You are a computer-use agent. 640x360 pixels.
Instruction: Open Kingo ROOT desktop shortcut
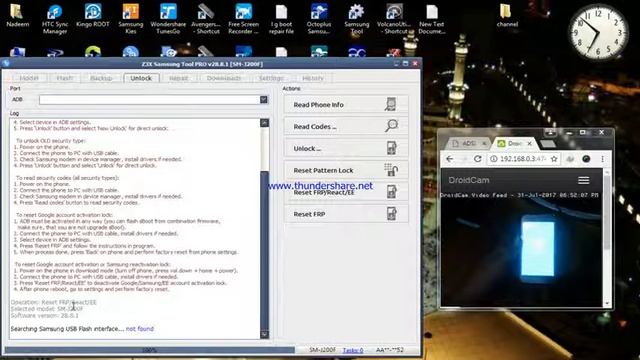pyautogui.click(x=93, y=16)
